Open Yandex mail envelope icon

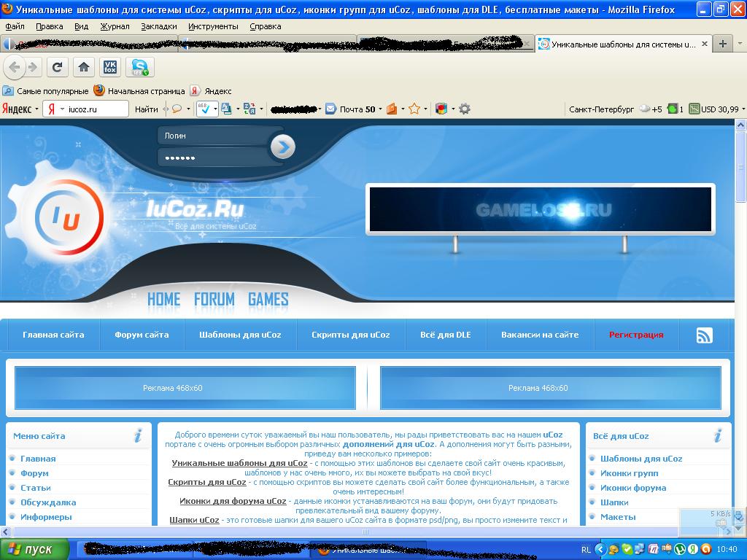point(330,109)
